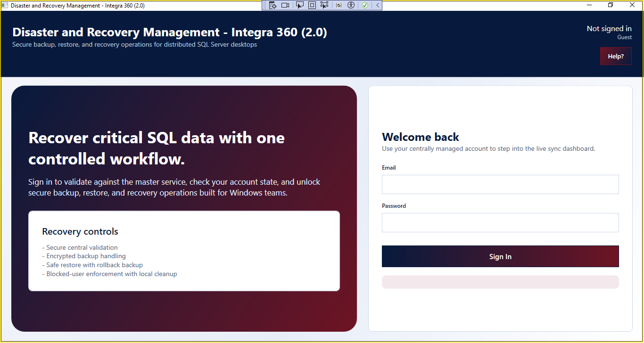The width and height of the screenshot is (644, 343).
Task: Click the 'Password' field label
Action: (394, 206)
